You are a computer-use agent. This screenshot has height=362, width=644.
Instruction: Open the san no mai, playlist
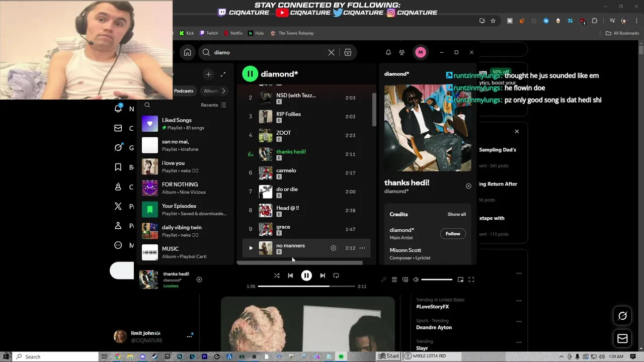184,145
